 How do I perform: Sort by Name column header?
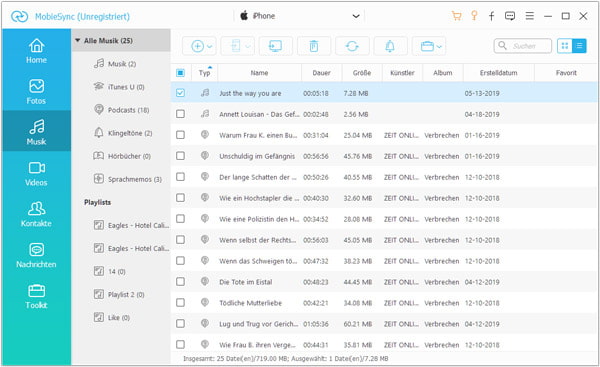[x=259, y=73]
